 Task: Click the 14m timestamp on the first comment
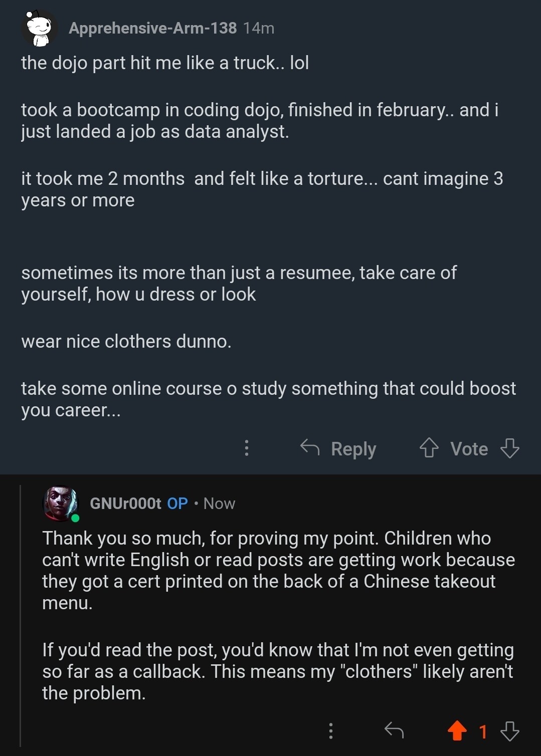click(x=259, y=28)
